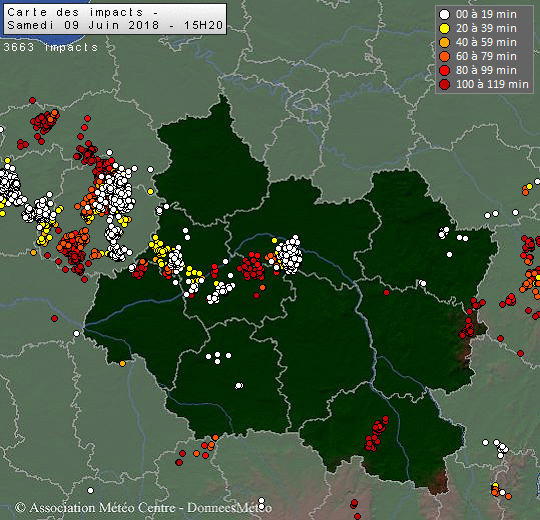Click the '40 à 59 min' legend label

(486, 42)
